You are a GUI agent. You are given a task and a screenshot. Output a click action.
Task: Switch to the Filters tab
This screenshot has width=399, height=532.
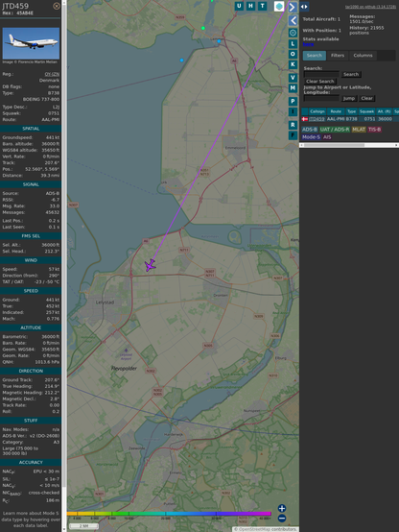tap(338, 56)
